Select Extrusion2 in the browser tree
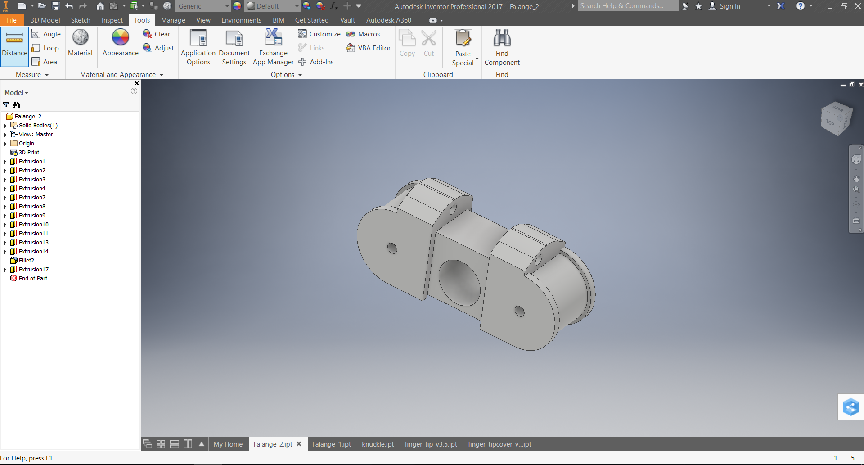Image resolution: width=864 pixels, height=465 pixels. tap(28, 170)
